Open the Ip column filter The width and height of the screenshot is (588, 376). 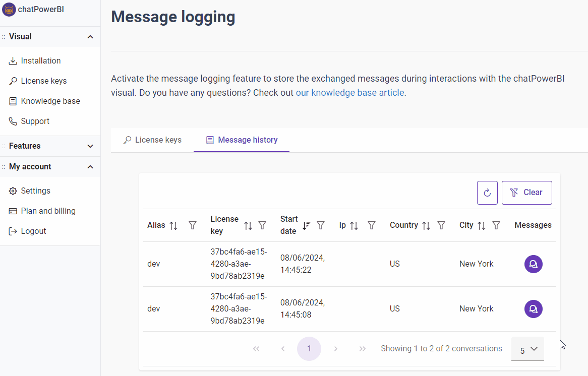[372, 225]
